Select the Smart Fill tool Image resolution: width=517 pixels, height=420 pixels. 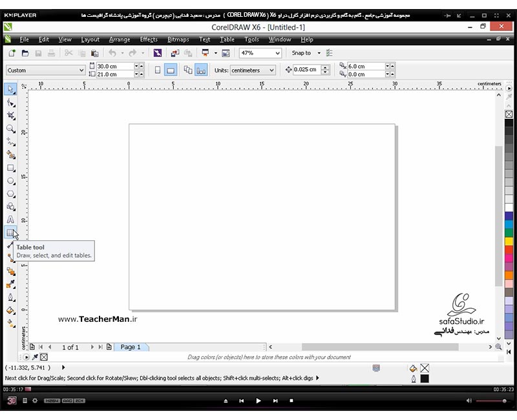point(10,155)
